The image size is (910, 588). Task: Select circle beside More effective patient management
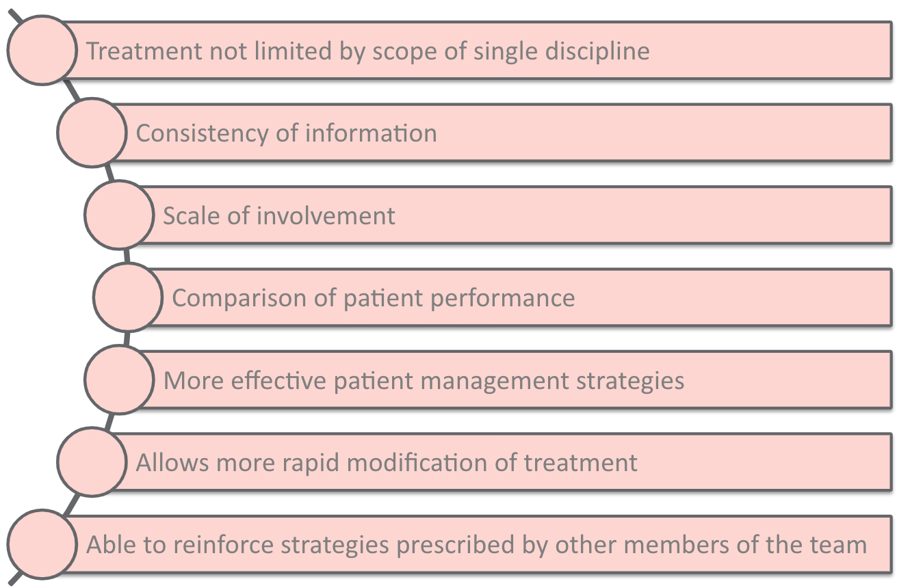click(119, 379)
